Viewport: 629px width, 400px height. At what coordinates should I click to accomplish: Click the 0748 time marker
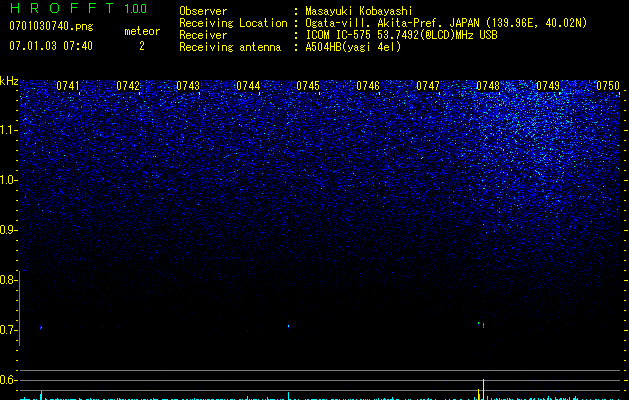tap(488, 86)
